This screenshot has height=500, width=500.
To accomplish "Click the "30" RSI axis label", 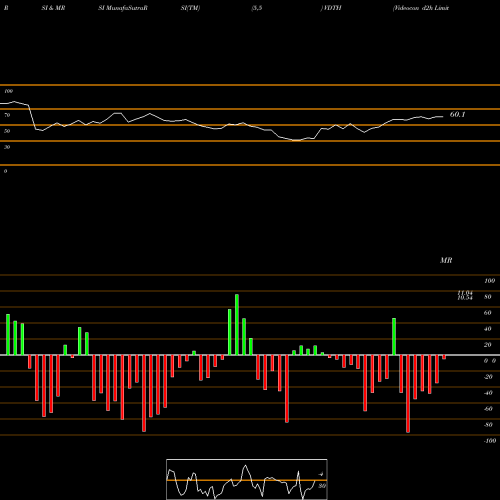I will (x=7, y=147).
